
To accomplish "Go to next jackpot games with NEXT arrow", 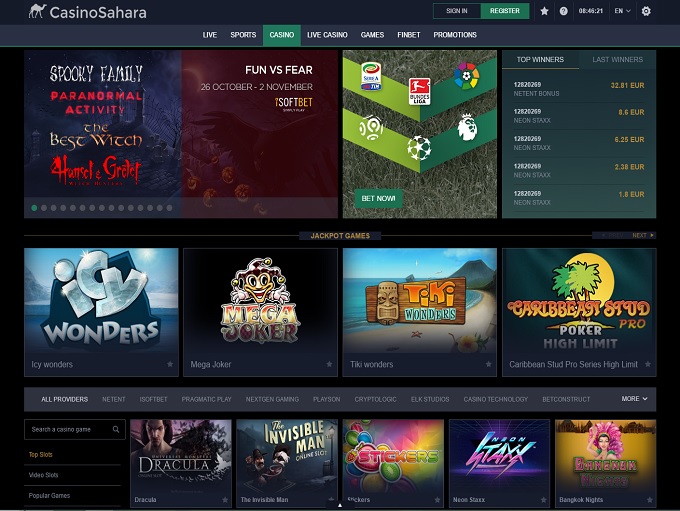I will point(643,235).
